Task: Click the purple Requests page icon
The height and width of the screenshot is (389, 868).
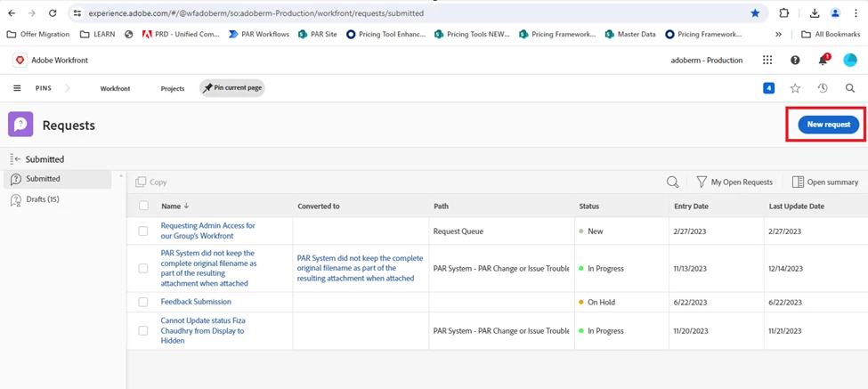Action: (x=20, y=124)
